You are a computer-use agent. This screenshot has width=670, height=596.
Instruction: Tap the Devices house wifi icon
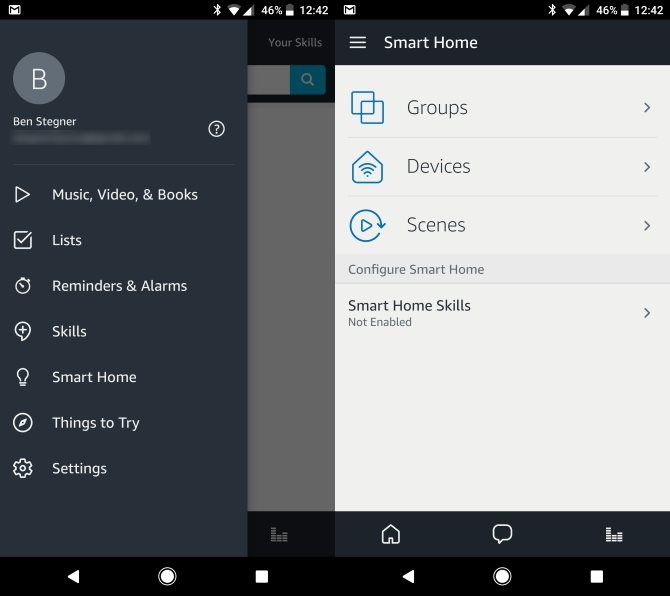click(367, 167)
